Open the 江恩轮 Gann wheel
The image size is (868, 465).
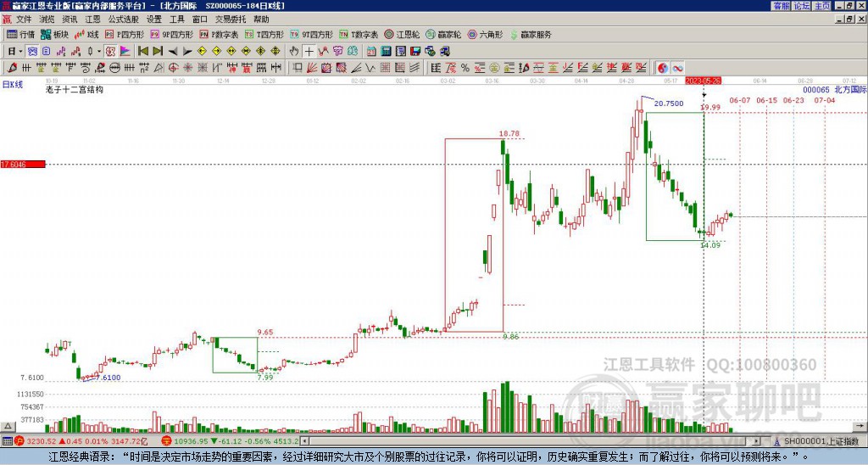(402, 34)
